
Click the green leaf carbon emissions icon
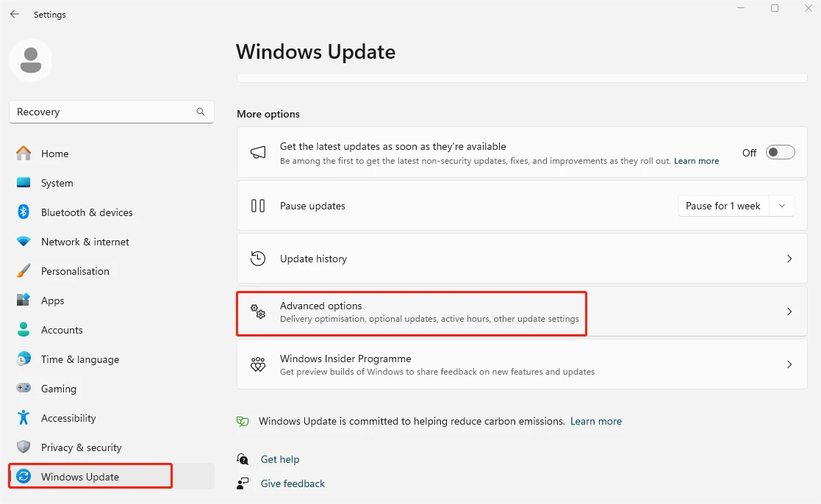pos(243,421)
